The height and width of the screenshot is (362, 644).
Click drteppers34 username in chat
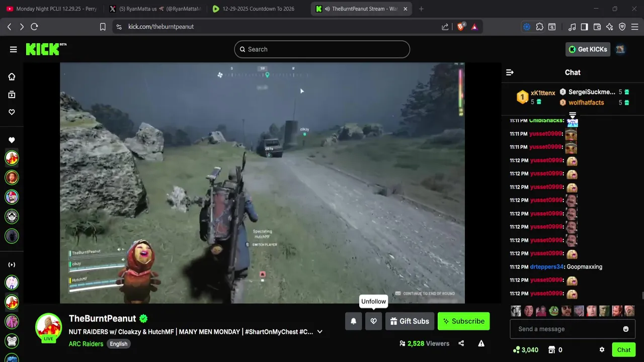[546, 267]
